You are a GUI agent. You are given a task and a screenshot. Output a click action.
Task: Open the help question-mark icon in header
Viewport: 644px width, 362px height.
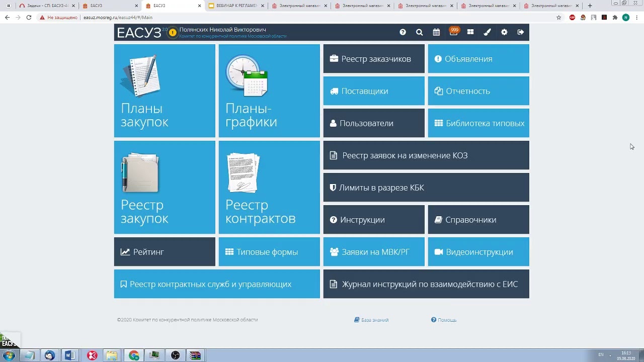point(403,32)
